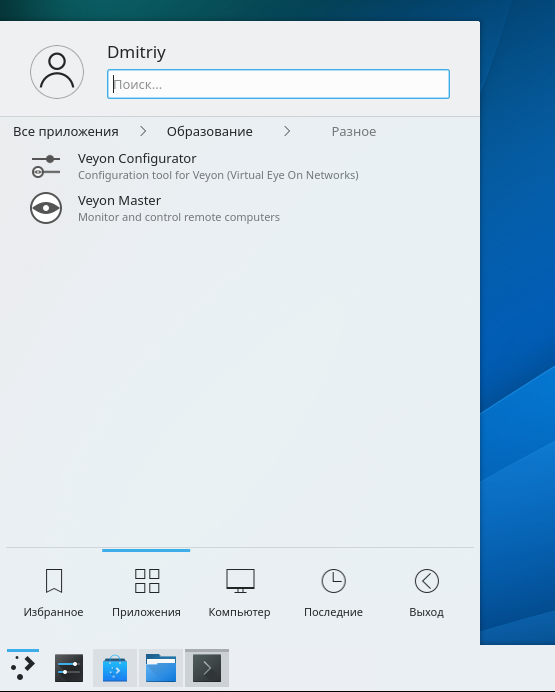Open Veyon Configurator sliders icon
The width and height of the screenshot is (555, 692).
pyautogui.click(x=46, y=166)
